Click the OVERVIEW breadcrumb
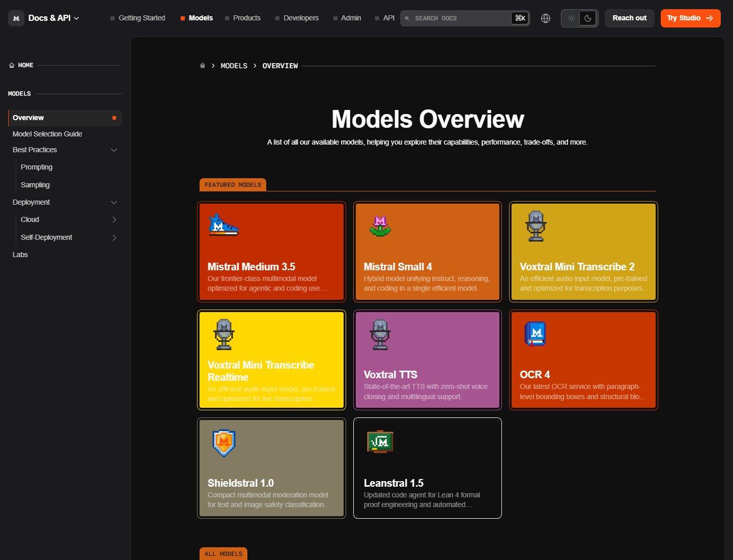The image size is (733, 560). coord(280,66)
